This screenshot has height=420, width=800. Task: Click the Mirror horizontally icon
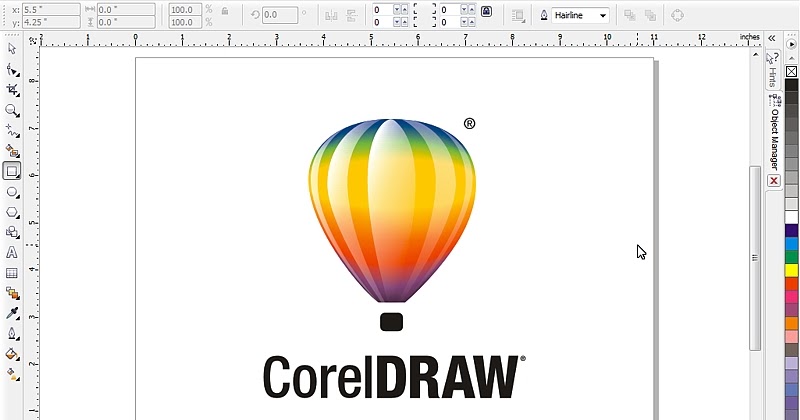click(x=331, y=15)
